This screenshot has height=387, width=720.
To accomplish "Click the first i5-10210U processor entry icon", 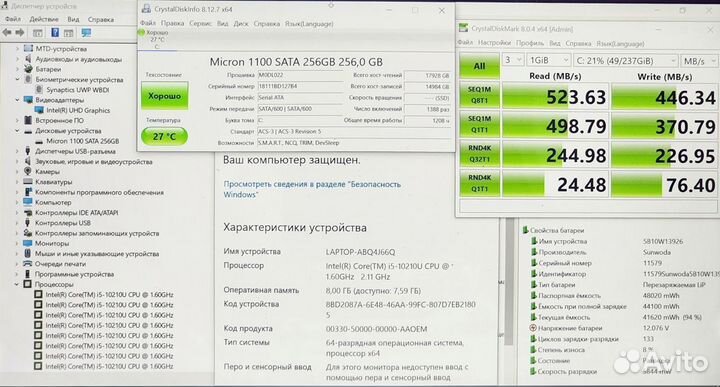I will [39, 294].
